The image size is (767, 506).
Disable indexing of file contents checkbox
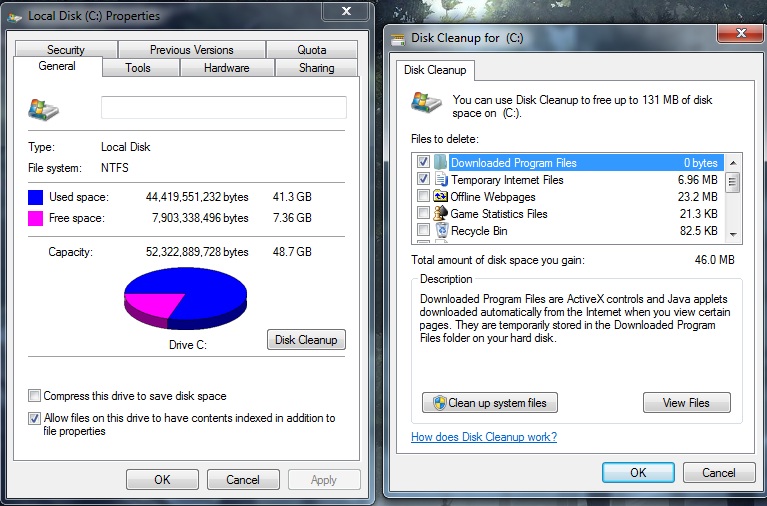pyautogui.click(x=34, y=418)
